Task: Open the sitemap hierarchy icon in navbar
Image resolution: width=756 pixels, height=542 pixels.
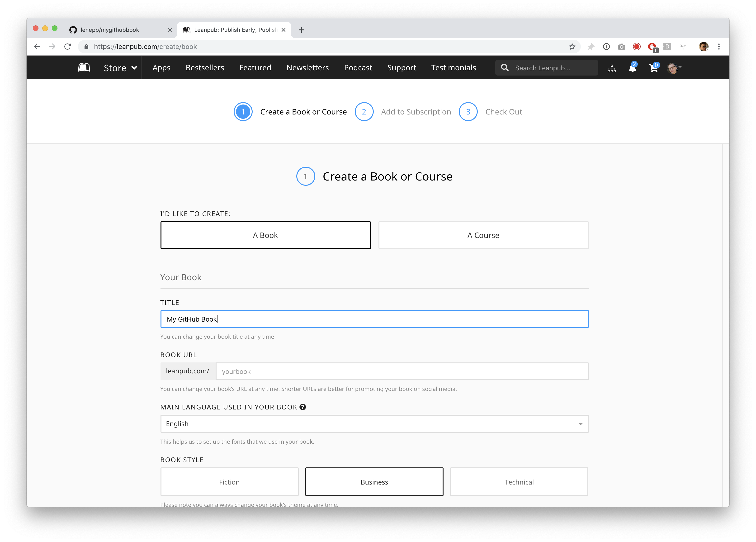Action: 612,68
